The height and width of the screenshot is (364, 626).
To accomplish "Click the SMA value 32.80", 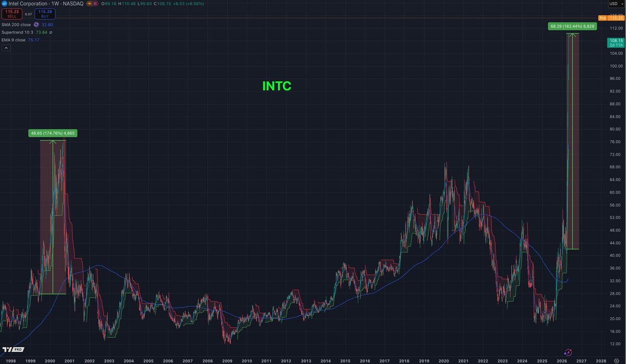I will point(47,25).
